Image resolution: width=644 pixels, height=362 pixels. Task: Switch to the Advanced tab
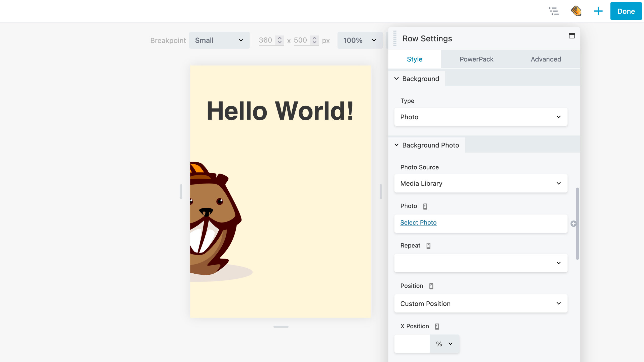546,59
